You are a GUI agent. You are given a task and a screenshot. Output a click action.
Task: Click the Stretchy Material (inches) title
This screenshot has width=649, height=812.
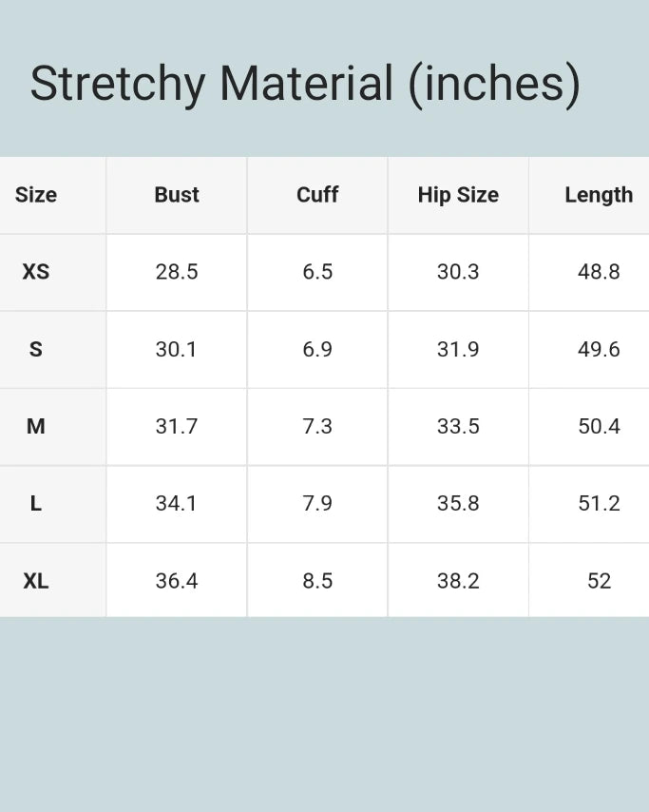[x=304, y=84]
